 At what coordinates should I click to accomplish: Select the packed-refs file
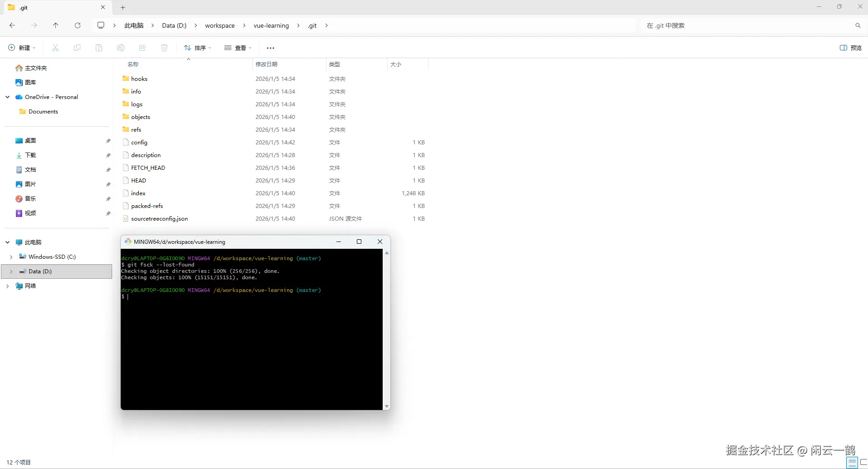click(275, 206)
